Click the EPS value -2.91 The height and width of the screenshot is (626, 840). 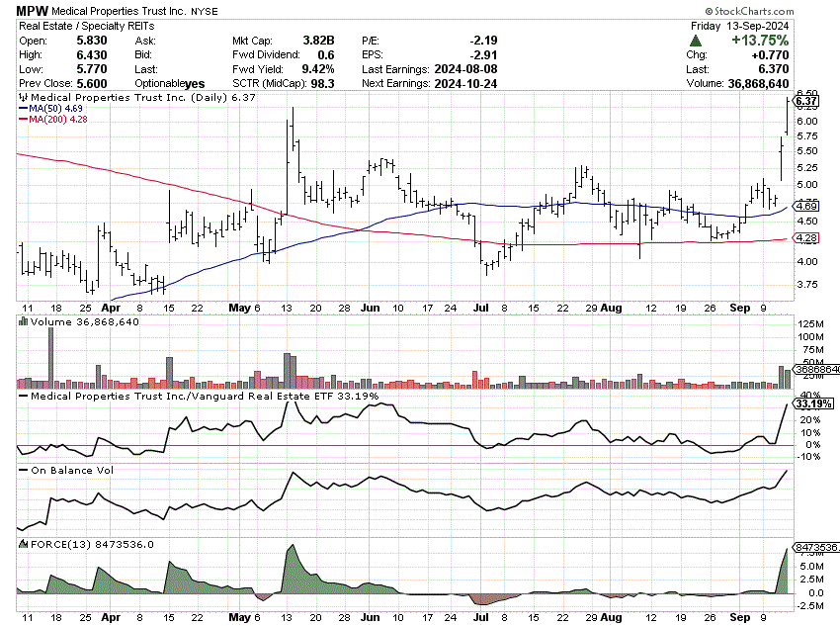pyautogui.click(x=483, y=54)
